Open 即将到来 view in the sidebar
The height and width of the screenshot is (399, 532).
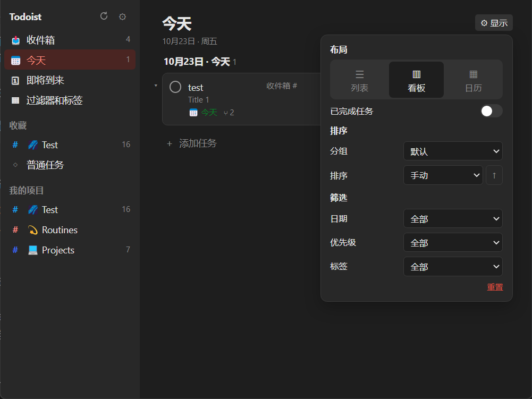[x=70, y=80]
